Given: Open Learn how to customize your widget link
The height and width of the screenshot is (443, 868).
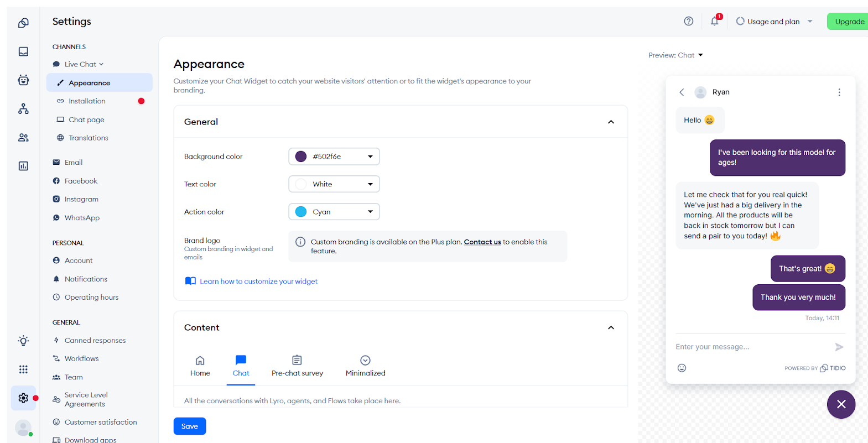Looking at the screenshot, I should (x=258, y=282).
